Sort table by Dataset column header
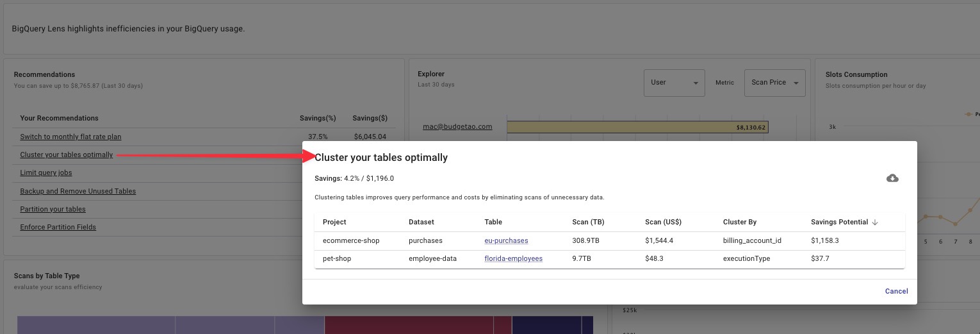The height and width of the screenshot is (334, 980). tap(421, 222)
